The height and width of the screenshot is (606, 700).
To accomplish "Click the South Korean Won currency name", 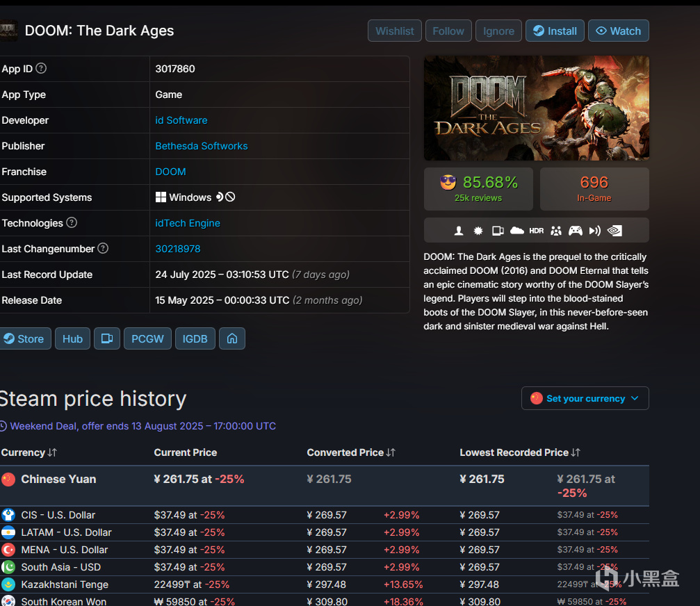I will coord(64,601).
